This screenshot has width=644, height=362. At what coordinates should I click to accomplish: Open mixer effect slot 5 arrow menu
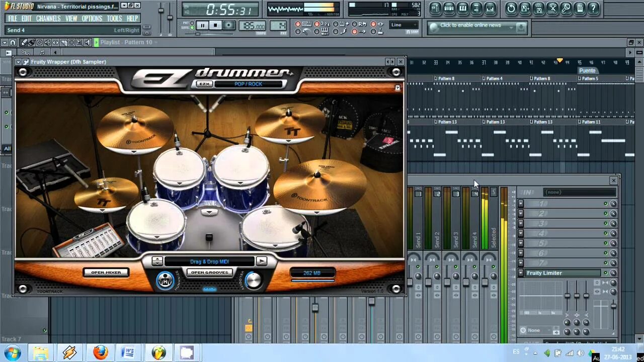point(521,243)
